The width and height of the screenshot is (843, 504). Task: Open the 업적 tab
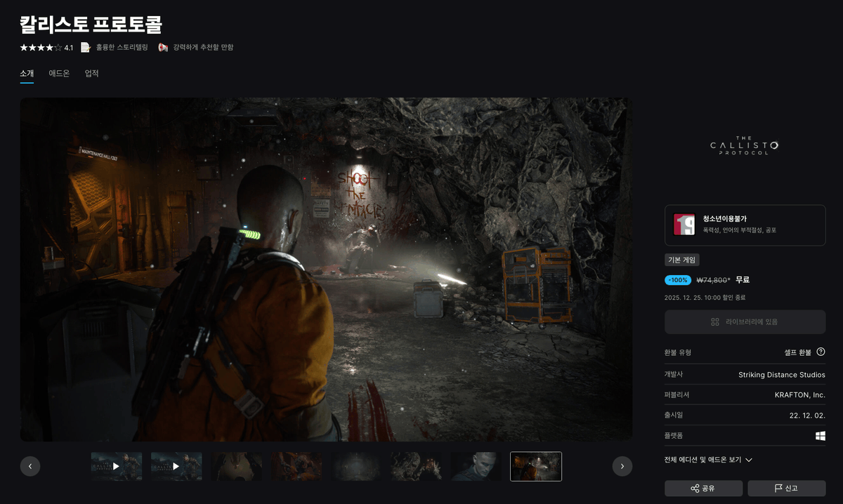pyautogui.click(x=91, y=73)
